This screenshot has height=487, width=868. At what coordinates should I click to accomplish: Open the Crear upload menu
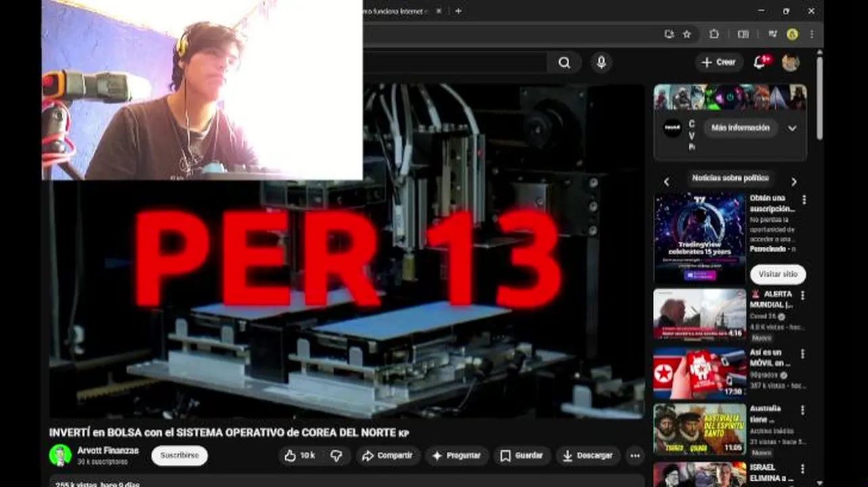[x=719, y=62]
